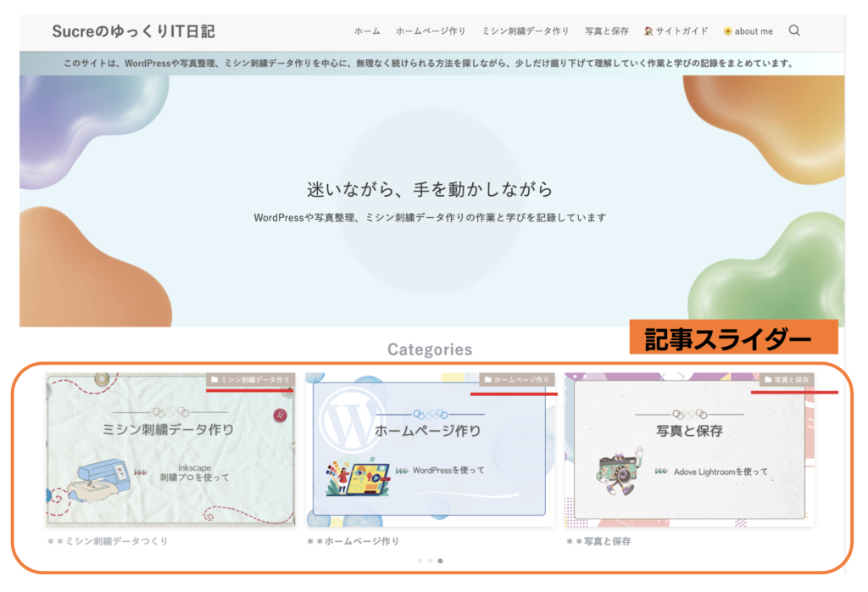Select the first slider pagination dot
868x592 pixels.
click(420, 561)
